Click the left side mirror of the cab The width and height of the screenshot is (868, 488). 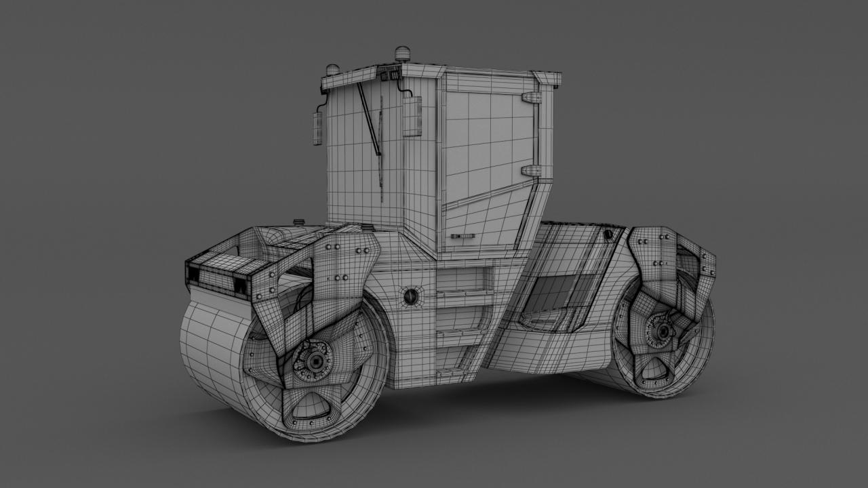(x=317, y=127)
